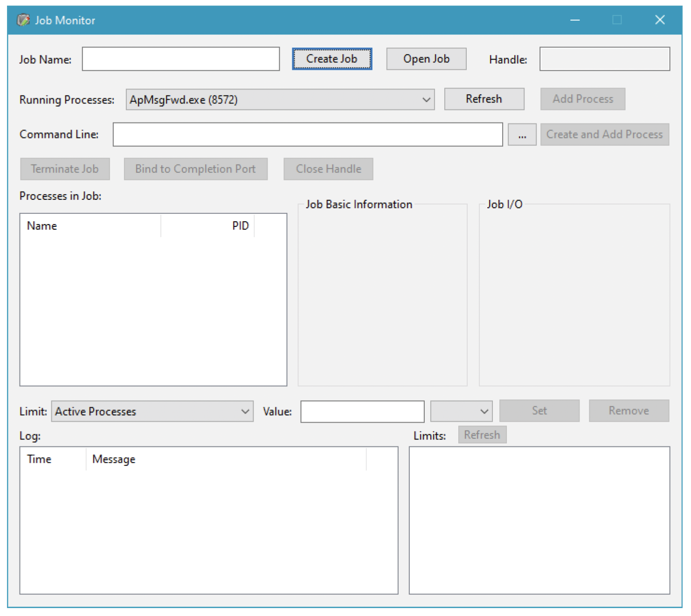Close the Job Monitor window

(x=660, y=20)
